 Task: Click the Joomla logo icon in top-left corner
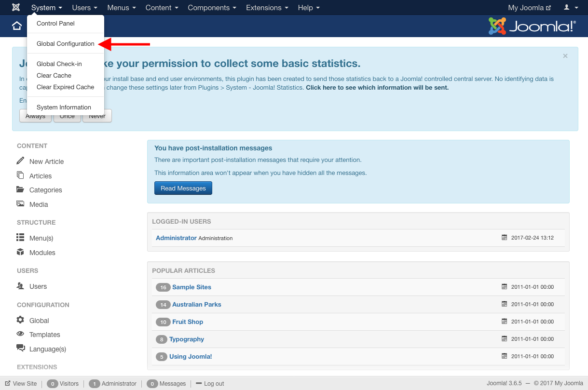[x=16, y=8]
